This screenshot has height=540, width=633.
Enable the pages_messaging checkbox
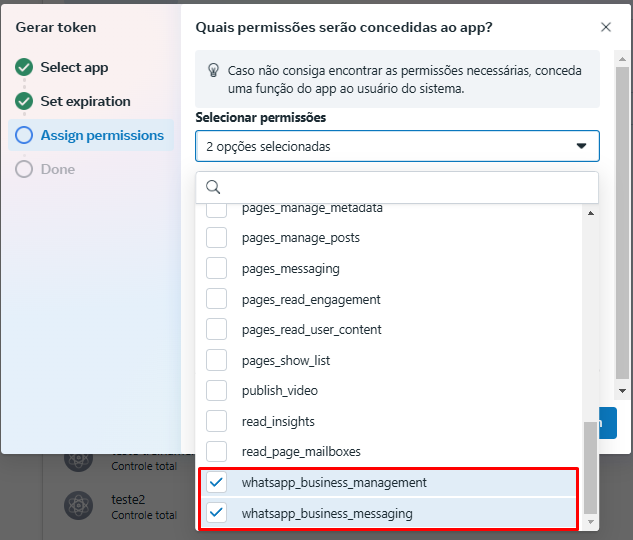pyautogui.click(x=217, y=269)
